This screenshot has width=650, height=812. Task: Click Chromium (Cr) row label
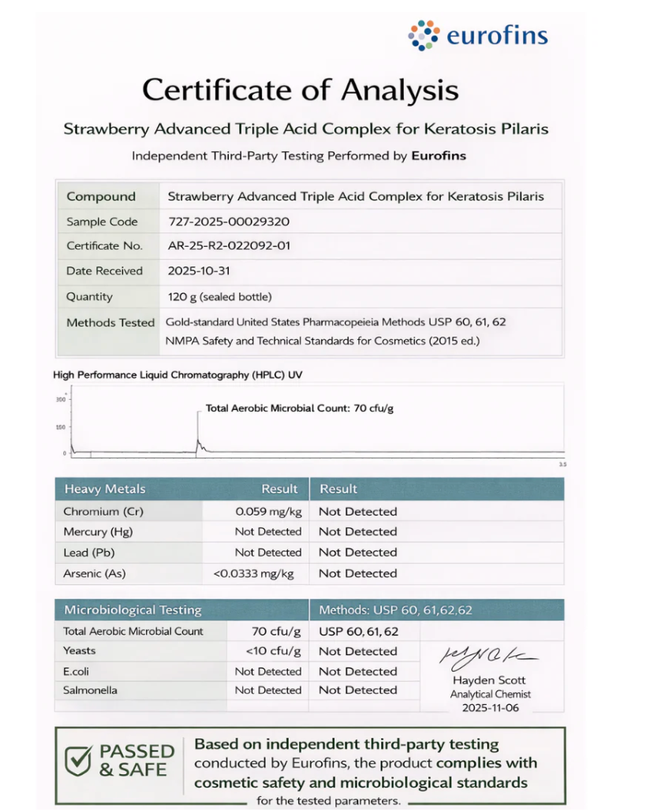(103, 512)
